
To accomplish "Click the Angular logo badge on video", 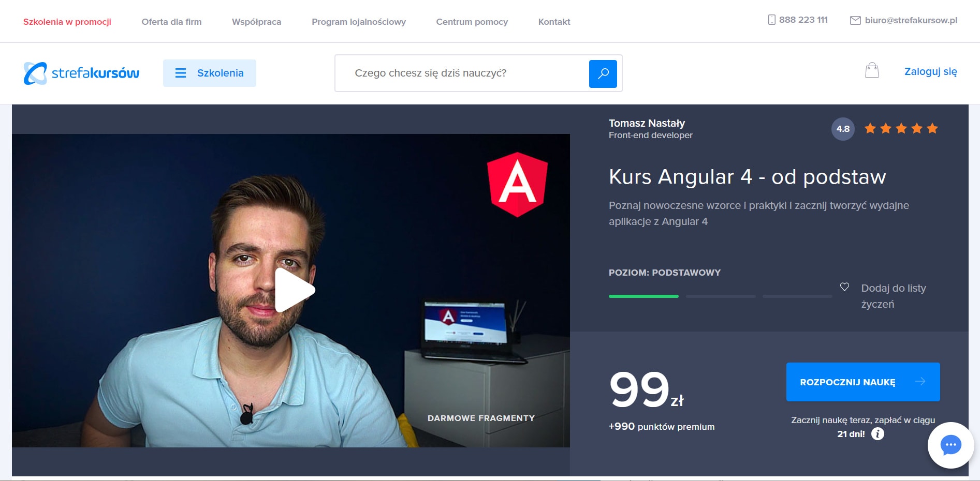I will (x=517, y=185).
